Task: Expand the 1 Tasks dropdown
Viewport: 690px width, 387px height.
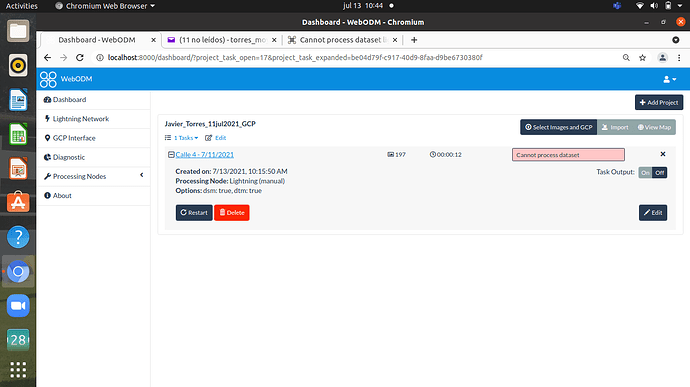Action: (x=186, y=138)
